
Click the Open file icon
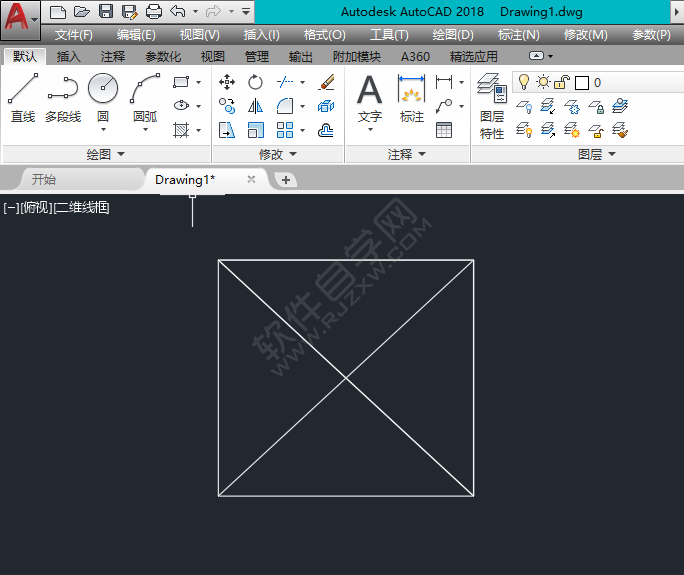point(82,12)
